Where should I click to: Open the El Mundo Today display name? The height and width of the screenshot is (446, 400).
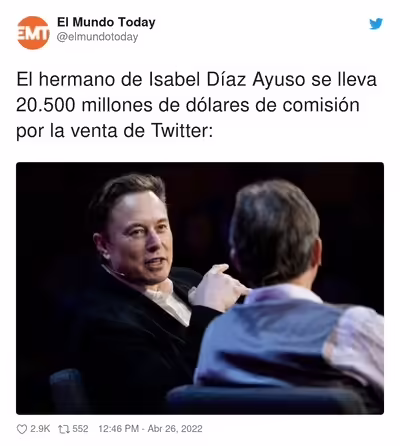pos(106,22)
